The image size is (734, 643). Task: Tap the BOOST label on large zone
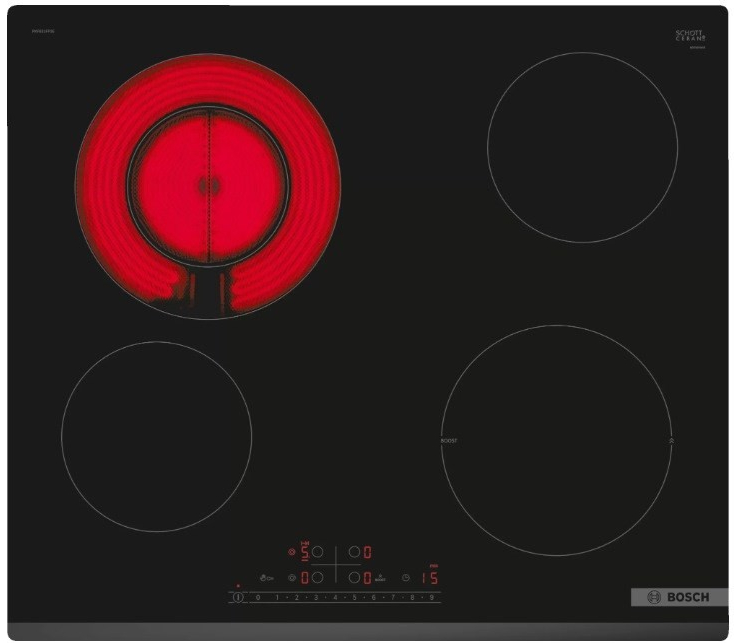(x=449, y=440)
